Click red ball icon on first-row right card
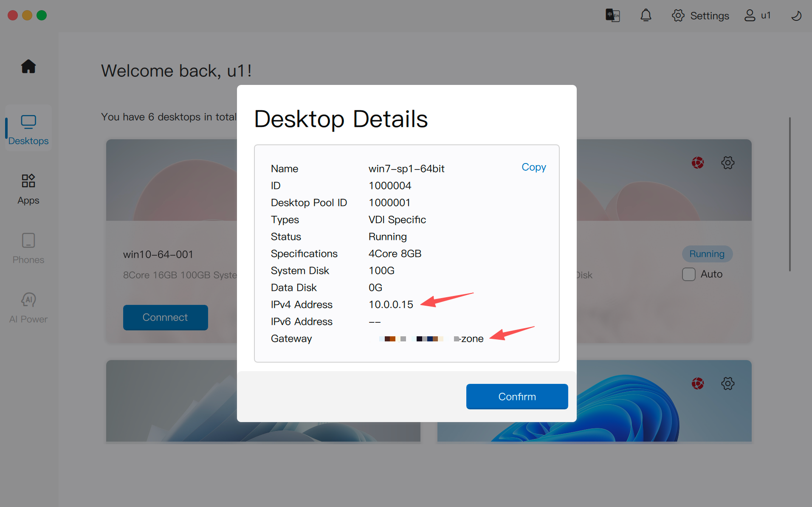The image size is (812, 507). click(697, 163)
